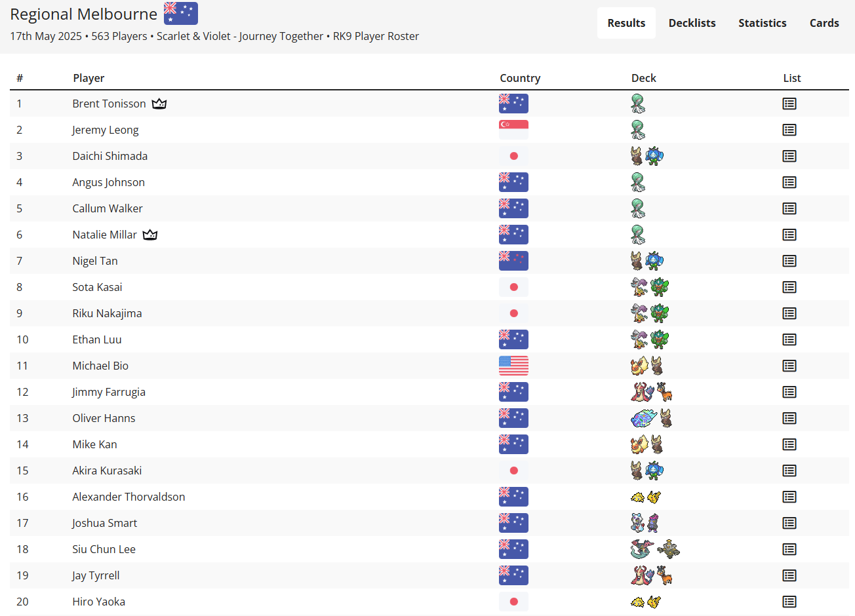
Task: View Nigel Tan's list icon
Action: click(x=789, y=261)
